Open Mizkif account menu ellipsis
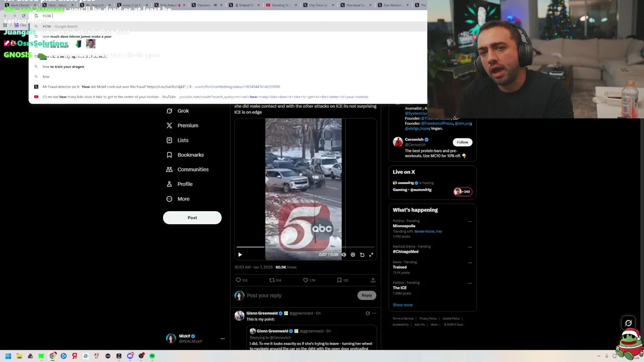The image size is (644, 362). coord(222,339)
